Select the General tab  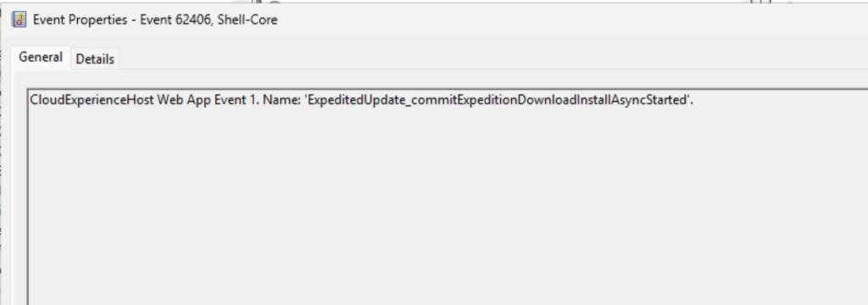(41, 57)
